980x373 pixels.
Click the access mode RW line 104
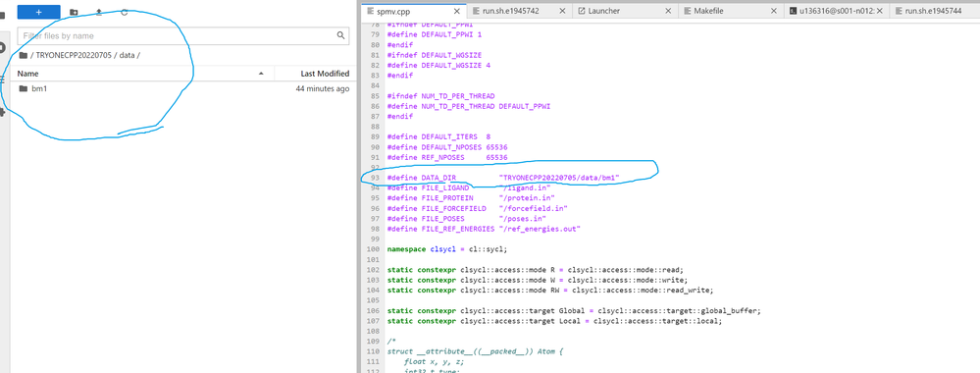click(550, 290)
